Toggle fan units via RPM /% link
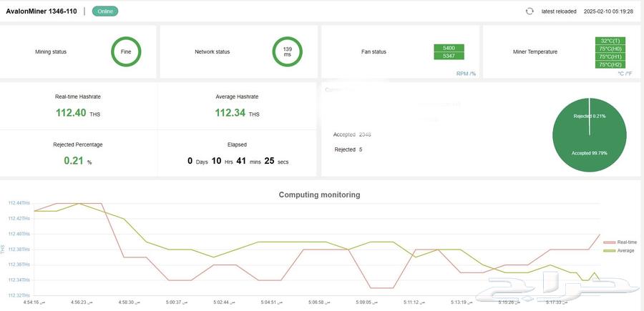644x311 pixels. (x=466, y=74)
